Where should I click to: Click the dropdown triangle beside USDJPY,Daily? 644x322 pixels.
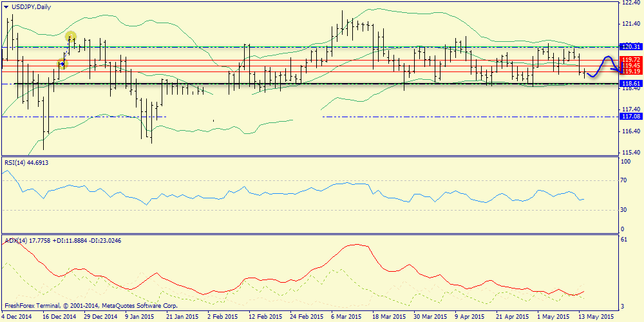point(6,6)
